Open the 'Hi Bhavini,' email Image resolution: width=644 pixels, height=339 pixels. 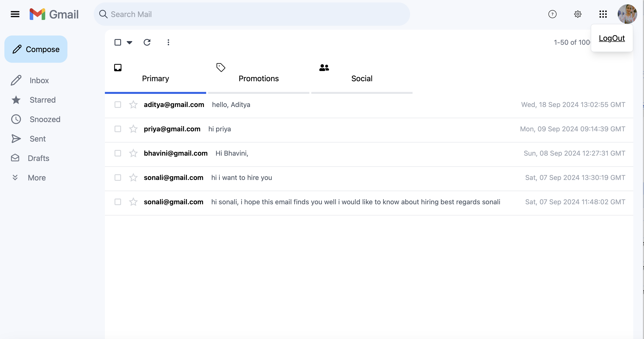232,153
